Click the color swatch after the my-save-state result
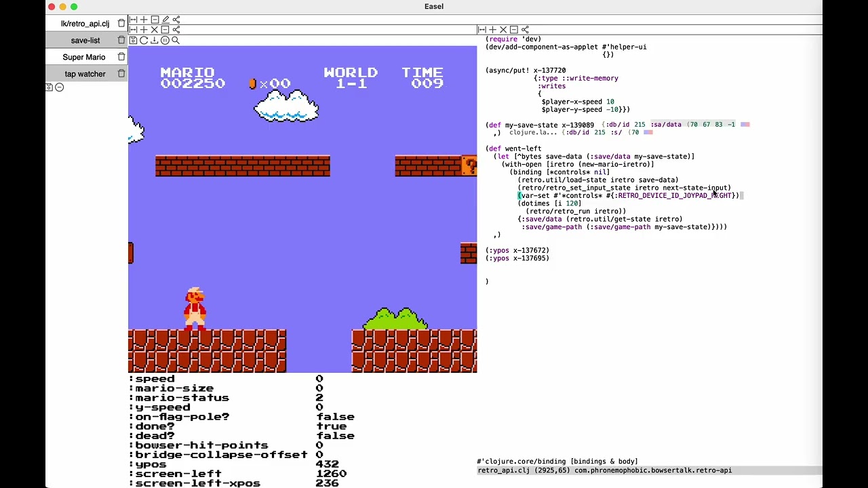868x488 pixels. 745,125
